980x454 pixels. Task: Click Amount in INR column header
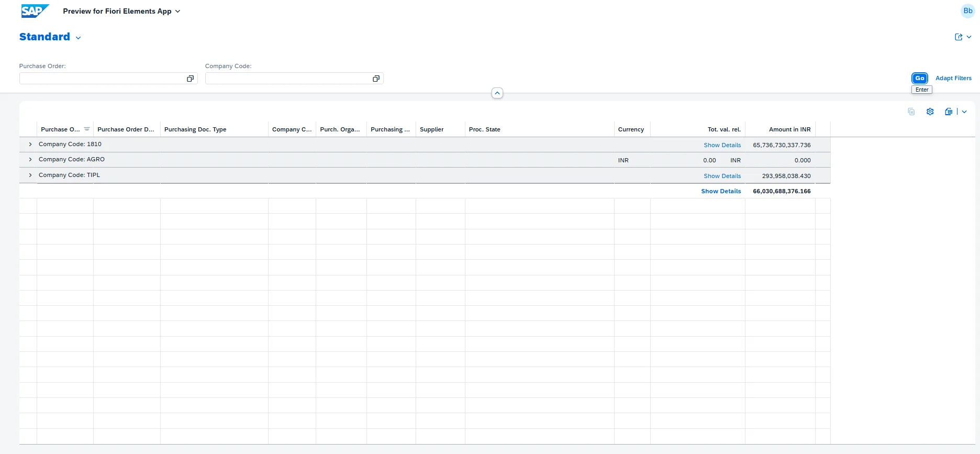tap(781, 129)
